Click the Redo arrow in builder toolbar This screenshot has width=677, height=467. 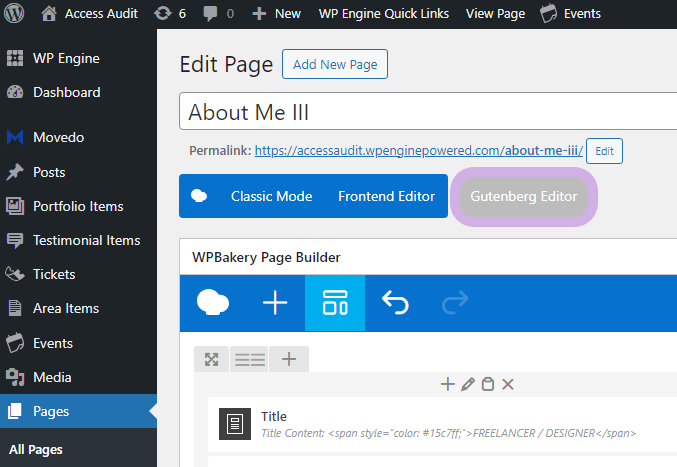(x=455, y=302)
